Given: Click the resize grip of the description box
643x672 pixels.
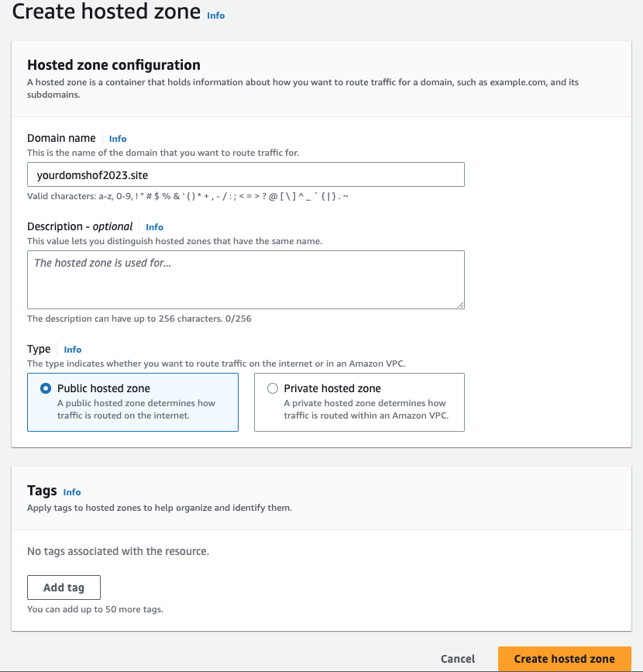Looking at the screenshot, I should [x=460, y=305].
